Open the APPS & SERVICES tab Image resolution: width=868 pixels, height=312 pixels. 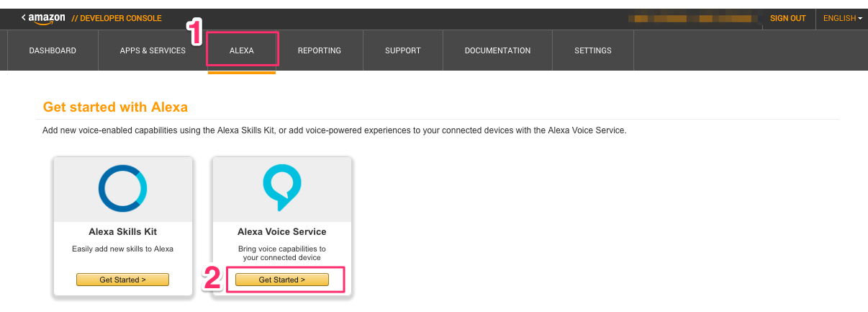(x=153, y=50)
